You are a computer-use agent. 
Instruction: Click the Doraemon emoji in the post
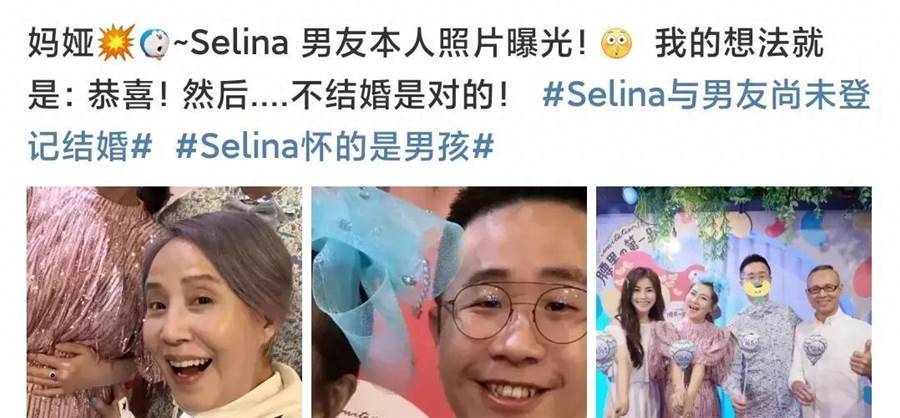click(154, 44)
